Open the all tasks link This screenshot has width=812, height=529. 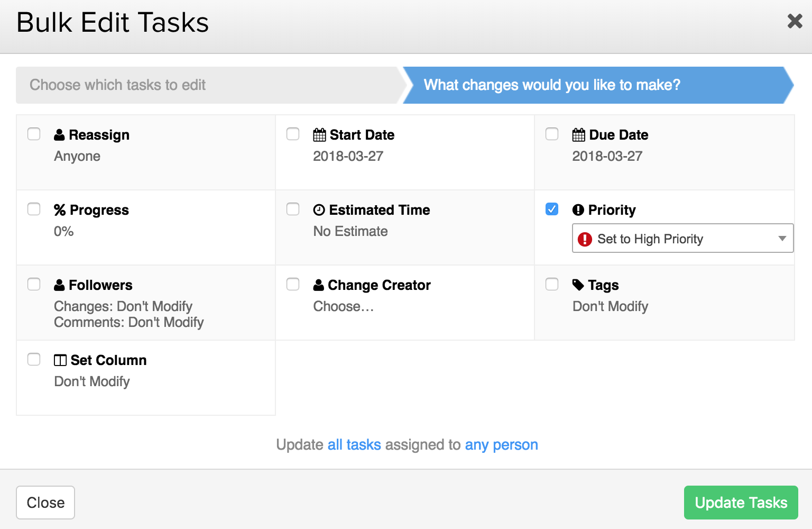354,445
